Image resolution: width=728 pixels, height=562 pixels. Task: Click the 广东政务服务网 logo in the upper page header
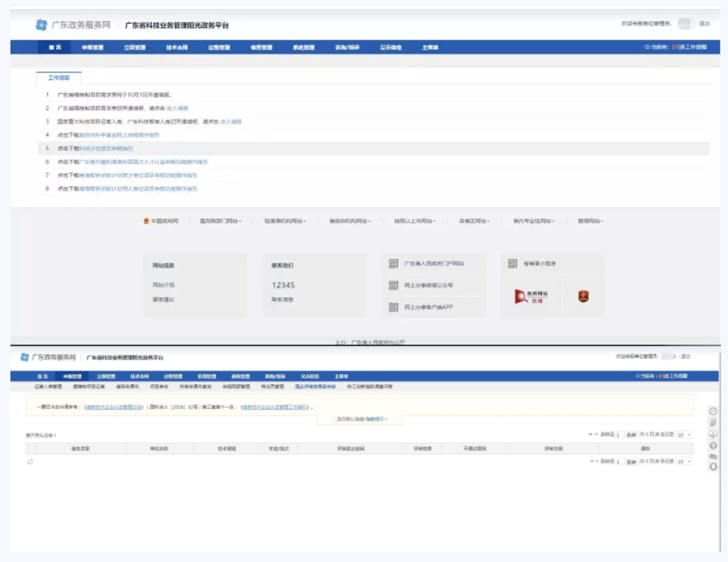click(72, 25)
